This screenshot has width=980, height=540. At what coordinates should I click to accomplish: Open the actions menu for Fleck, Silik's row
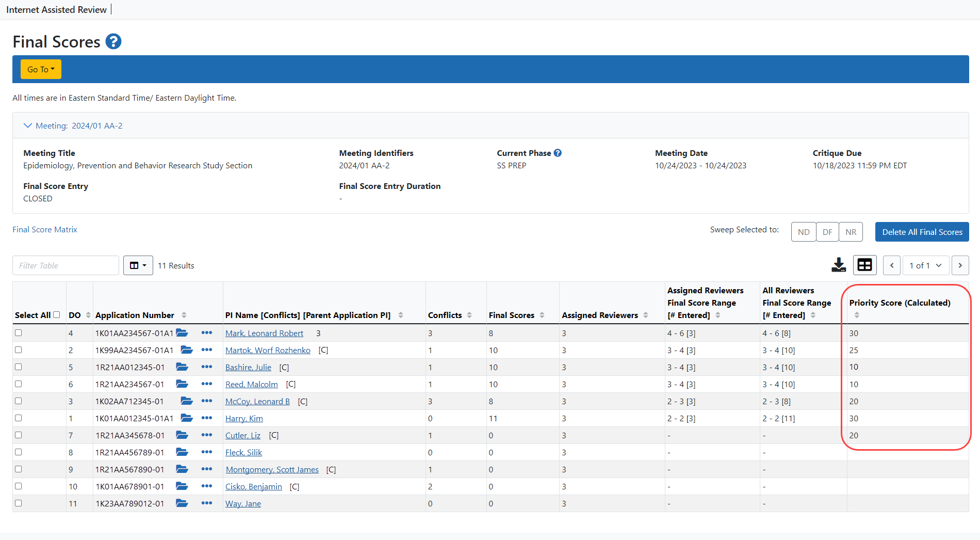pyautogui.click(x=207, y=452)
